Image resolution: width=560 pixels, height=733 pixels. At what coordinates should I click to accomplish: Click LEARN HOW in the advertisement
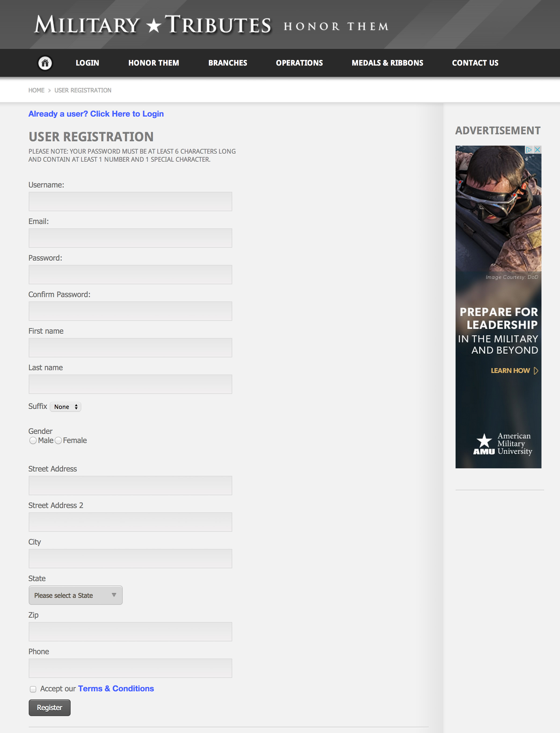[x=514, y=371]
